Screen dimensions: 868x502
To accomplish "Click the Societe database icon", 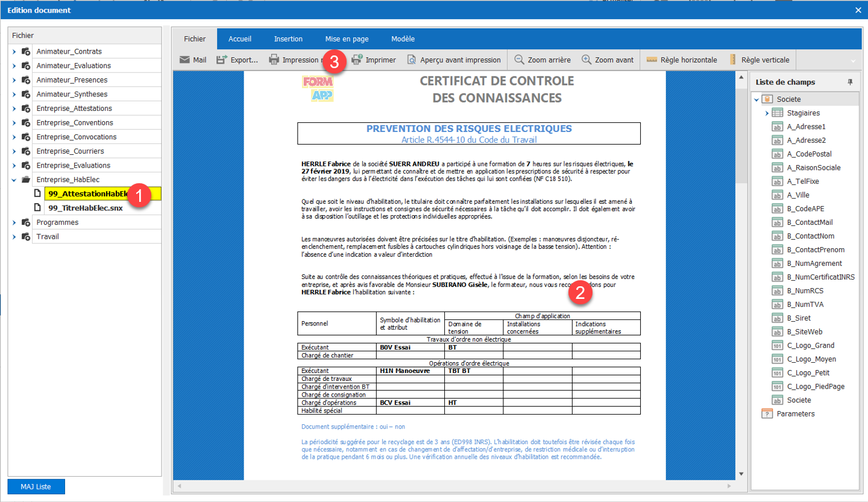I will click(767, 99).
